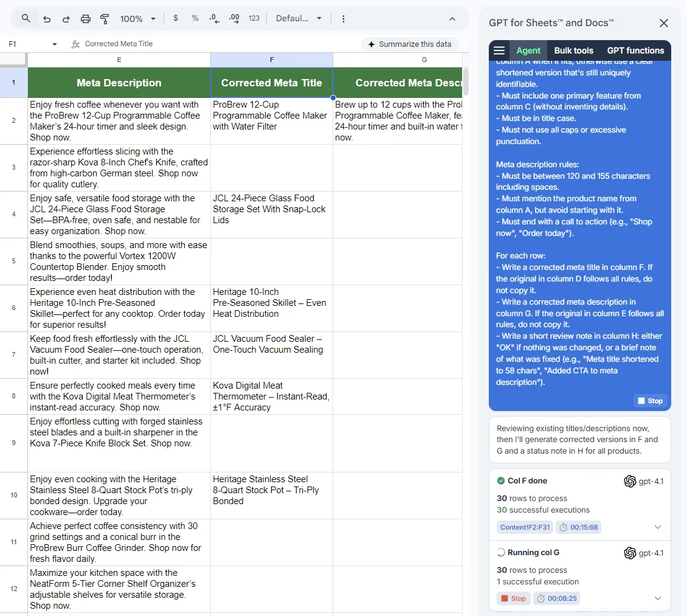Image resolution: width=687 pixels, height=616 pixels.
Task: Decrease decimal places
Action: tap(214, 19)
